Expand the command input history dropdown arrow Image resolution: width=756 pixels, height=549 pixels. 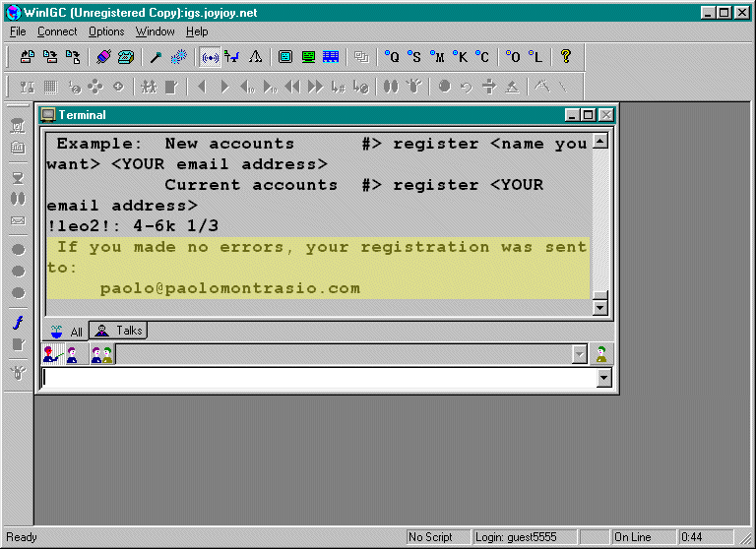click(x=604, y=378)
